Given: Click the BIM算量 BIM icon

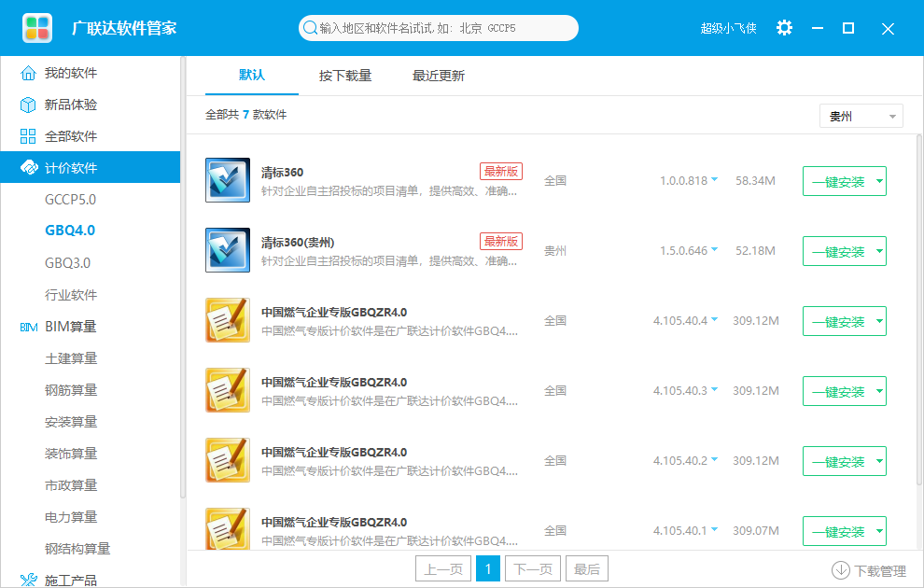Looking at the screenshot, I should pyautogui.click(x=28, y=327).
